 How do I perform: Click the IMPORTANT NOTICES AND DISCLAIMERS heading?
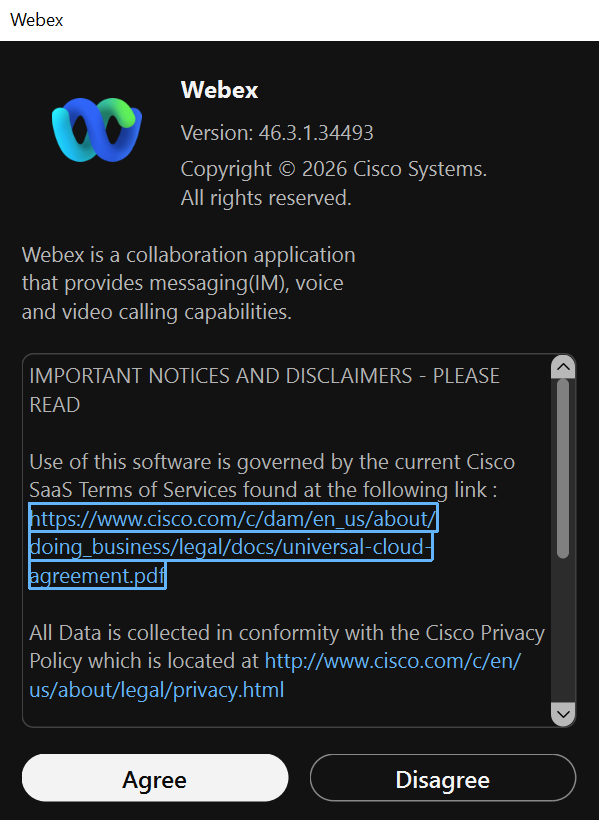coord(264,390)
